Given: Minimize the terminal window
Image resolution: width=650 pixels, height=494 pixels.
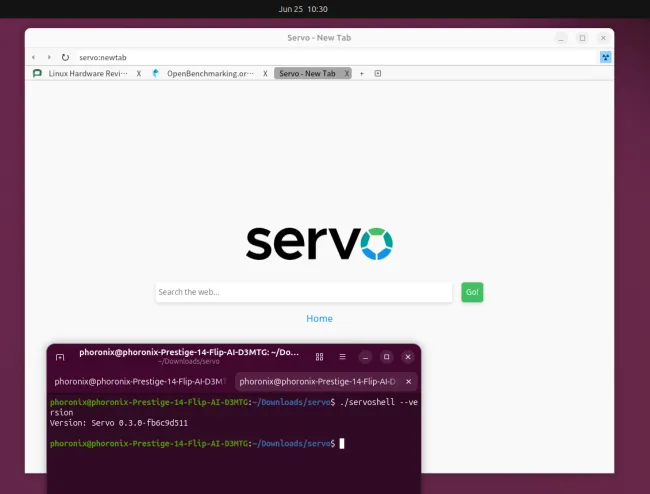Looking at the screenshot, I should (x=365, y=357).
